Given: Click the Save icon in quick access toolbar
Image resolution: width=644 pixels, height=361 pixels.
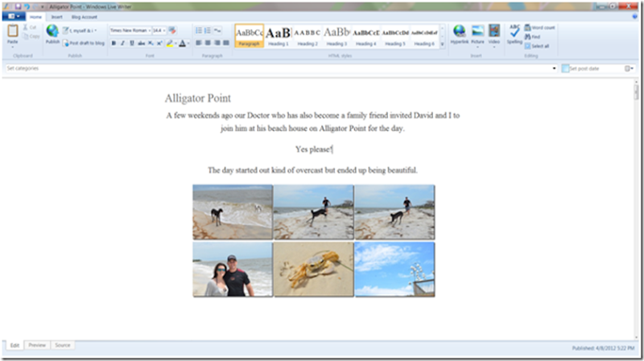Looking at the screenshot, I should point(18,7).
